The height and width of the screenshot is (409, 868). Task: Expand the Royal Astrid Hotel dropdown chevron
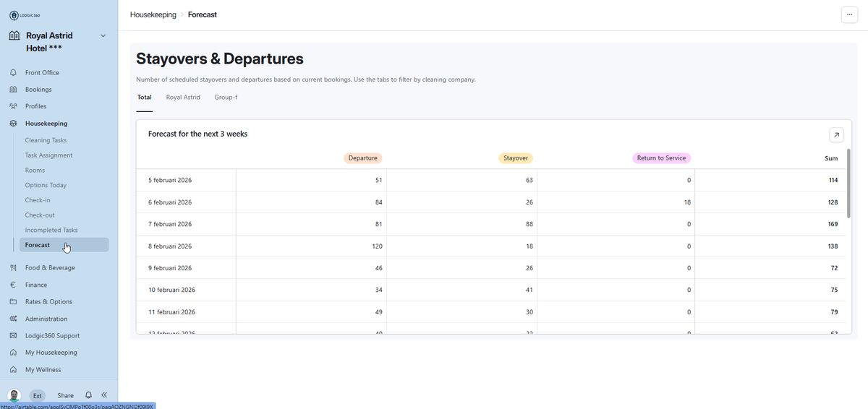click(103, 35)
